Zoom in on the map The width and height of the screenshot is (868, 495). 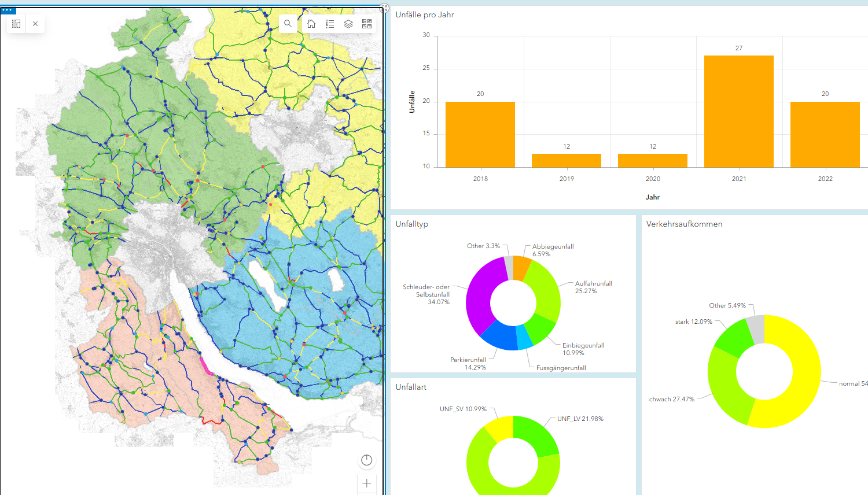pyautogui.click(x=366, y=483)
